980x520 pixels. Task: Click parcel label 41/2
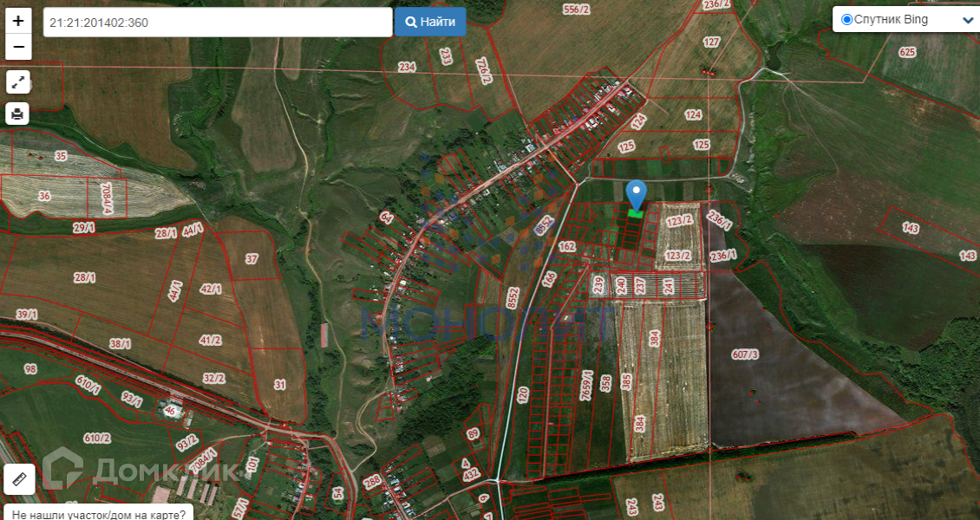[x=211, y=341]
